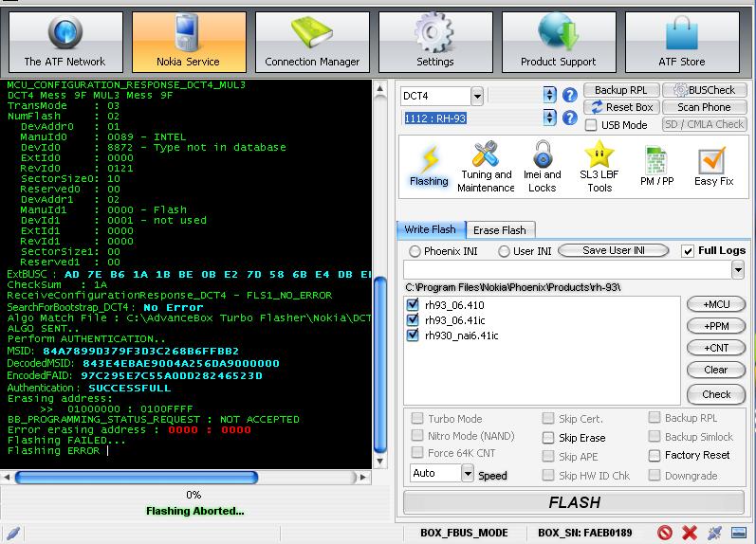This screenshot has height=544, width=756.
Task: Uncheck the rh93_06.41ic file
Action: point(413,319)
